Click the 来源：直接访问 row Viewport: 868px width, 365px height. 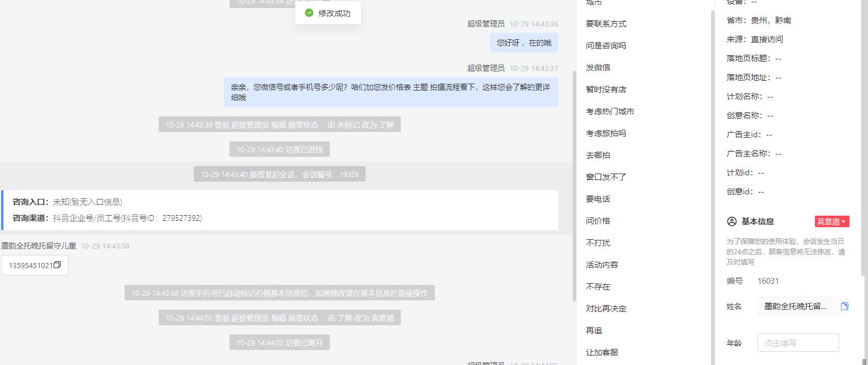click(755, 39)
